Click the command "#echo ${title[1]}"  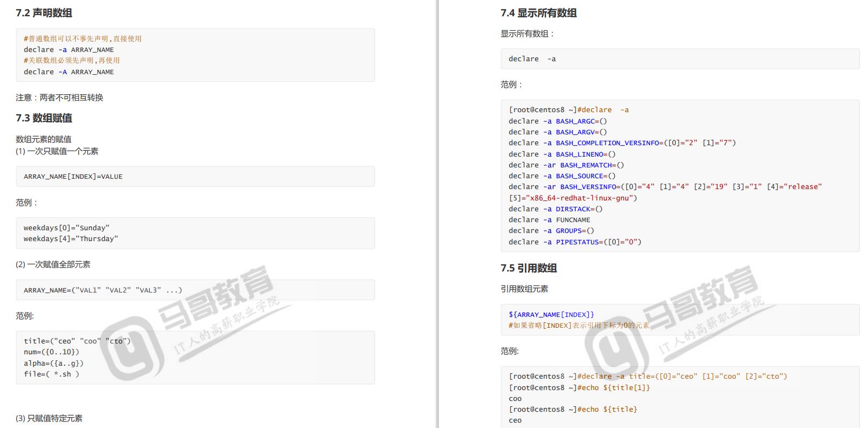614,388
